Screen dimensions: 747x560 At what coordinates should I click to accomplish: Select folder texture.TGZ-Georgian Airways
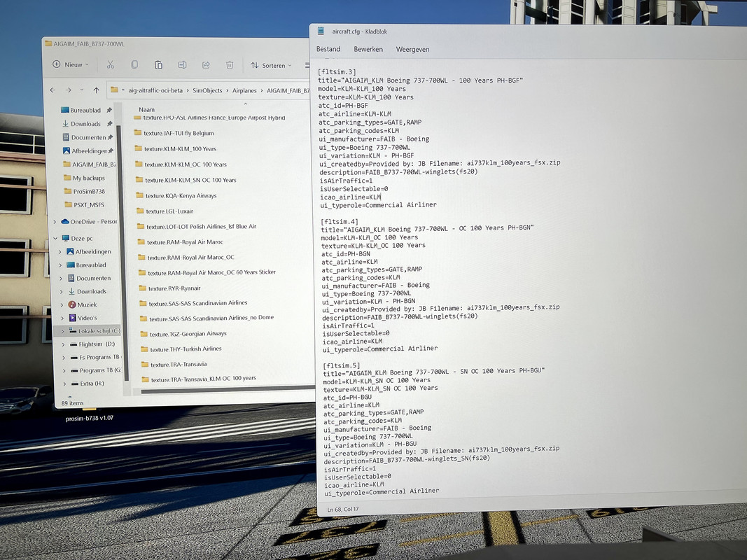[183, 334]
